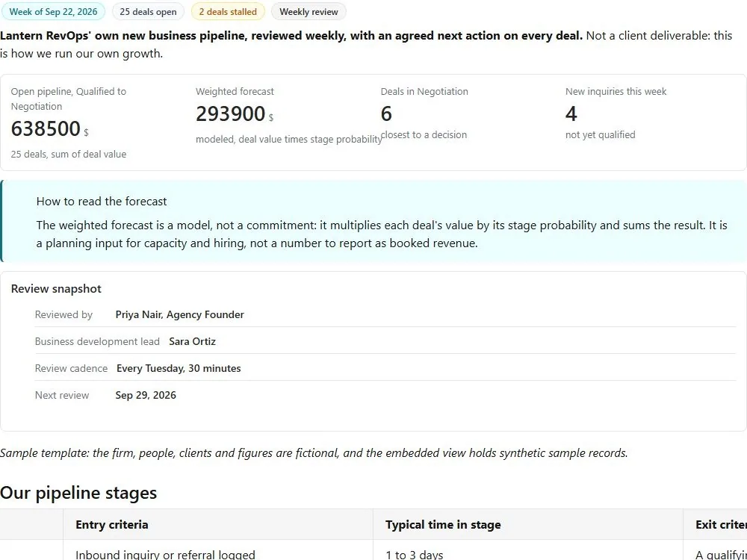The height and width of the screenshot is (560, 747).
Task: Select 'Inbound inquiry or referral logged' cell
Action: (x=165, y=555)
